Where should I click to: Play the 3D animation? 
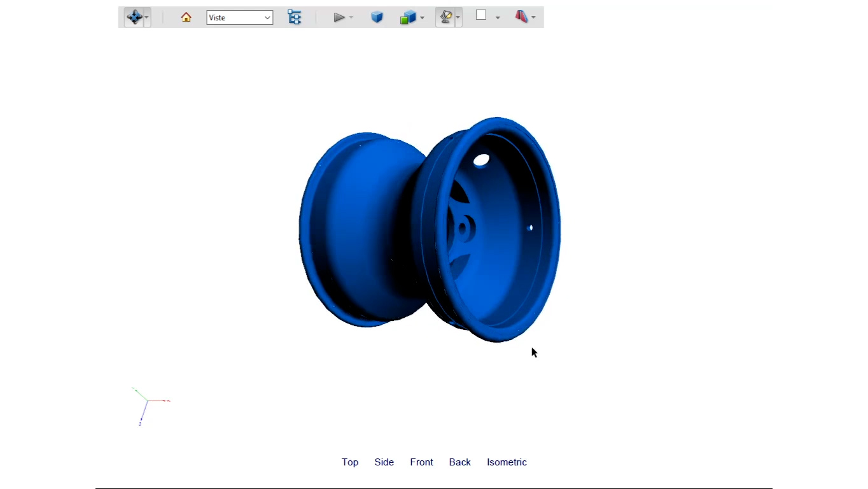(x=339, y=17)
